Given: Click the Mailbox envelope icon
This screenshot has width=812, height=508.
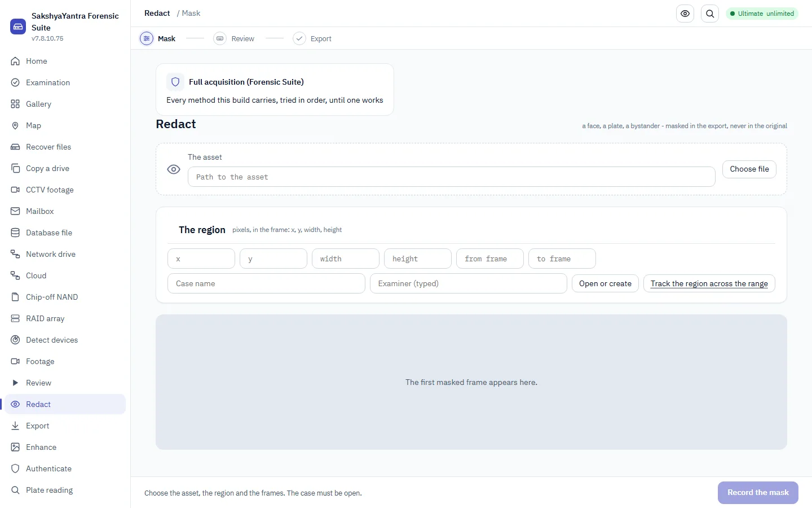Looking at the screenshot, I should click(x=15, y=211).
